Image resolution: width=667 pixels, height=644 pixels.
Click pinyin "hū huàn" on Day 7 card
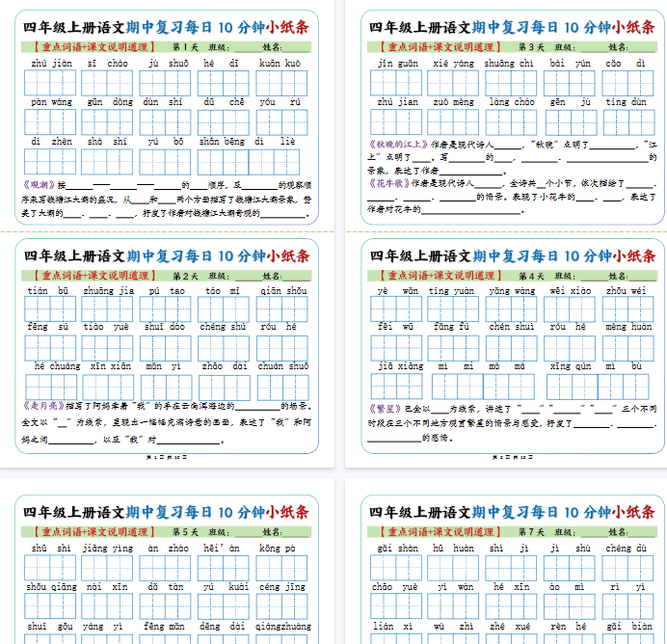click(x=453, y=549)
